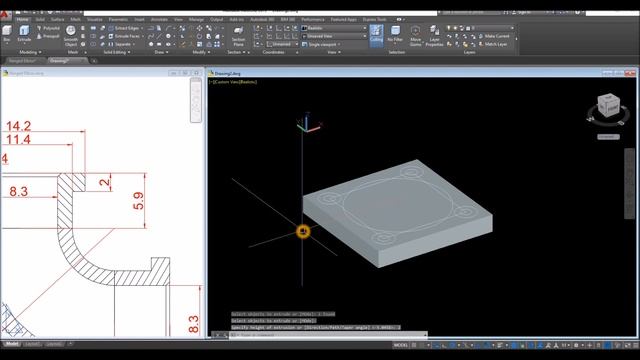Image resolution: width=640 pixels, height=360 pixels.
Task: Open the Manage ribbon tab
Action: [x=196, y=19]
